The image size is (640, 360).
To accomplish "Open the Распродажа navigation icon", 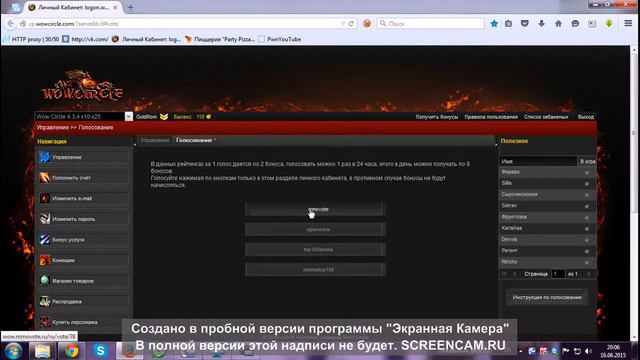I will coord(44,301).
